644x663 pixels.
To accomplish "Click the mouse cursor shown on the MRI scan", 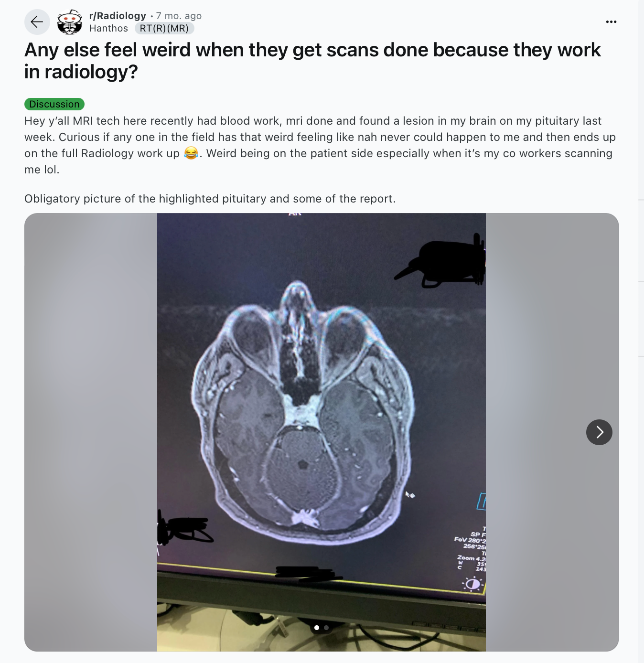I will [409, 495].
